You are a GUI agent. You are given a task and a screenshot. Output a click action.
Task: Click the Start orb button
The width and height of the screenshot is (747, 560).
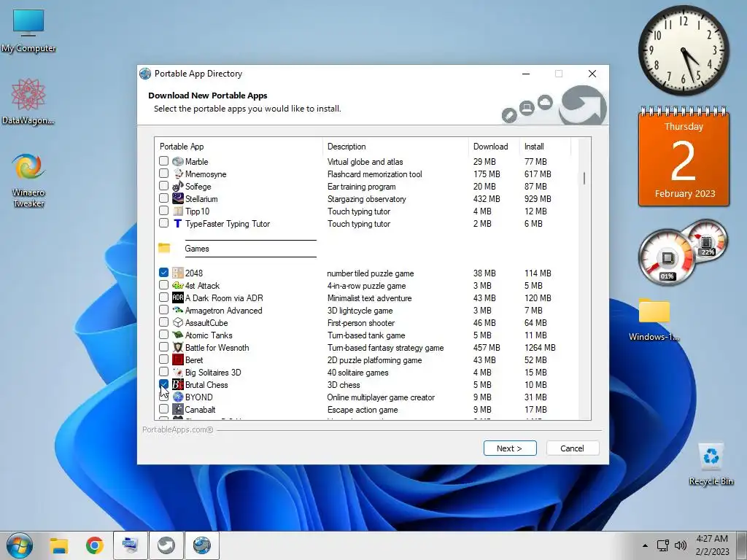click(20, 545)
